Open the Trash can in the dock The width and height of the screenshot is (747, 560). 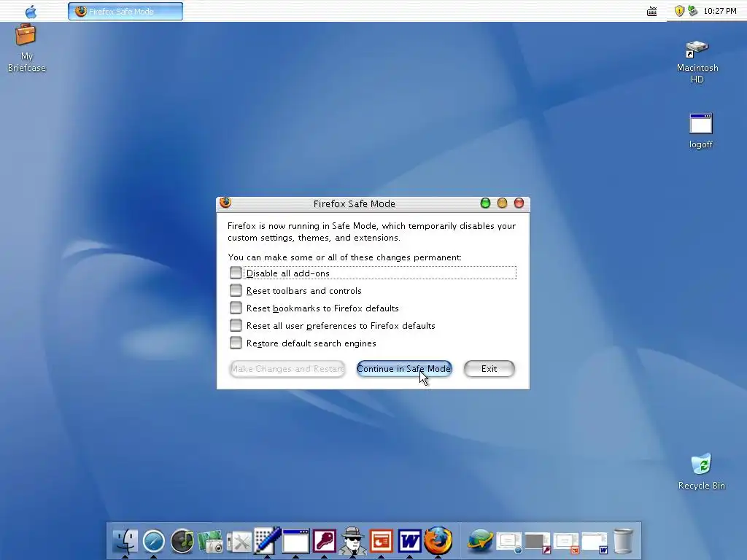623,541
